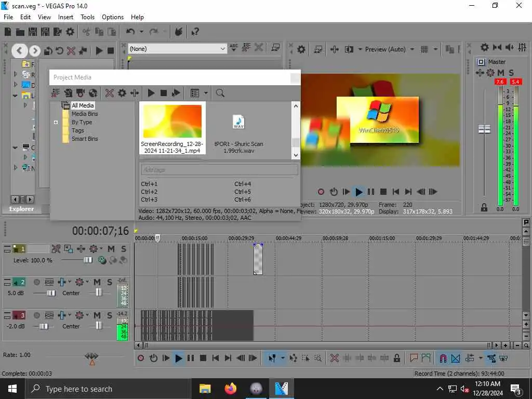Open Views dropdown arrow in Project Media
The image size is (532, 399).
click(x=206, y=93)
